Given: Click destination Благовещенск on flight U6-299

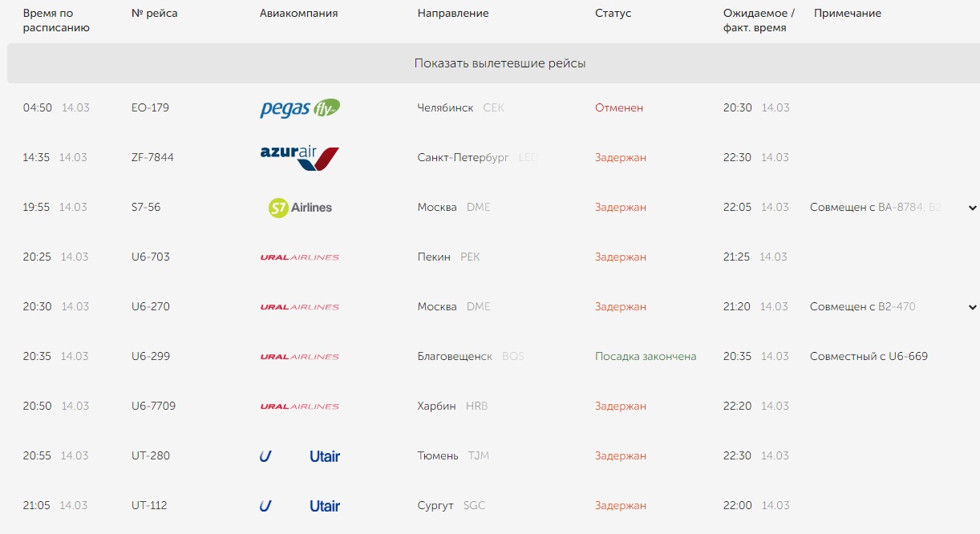Looking at the screenshot, I should pos(455,356).
